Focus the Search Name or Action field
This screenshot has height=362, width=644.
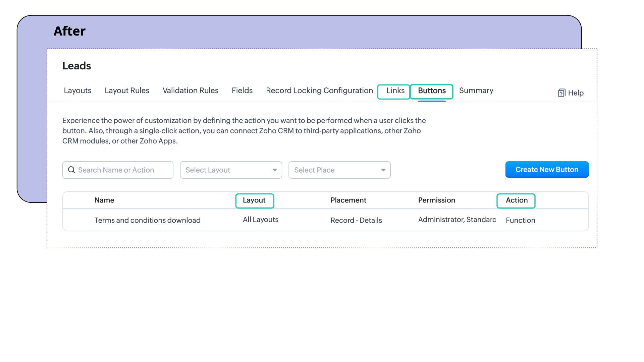(122, 170)
